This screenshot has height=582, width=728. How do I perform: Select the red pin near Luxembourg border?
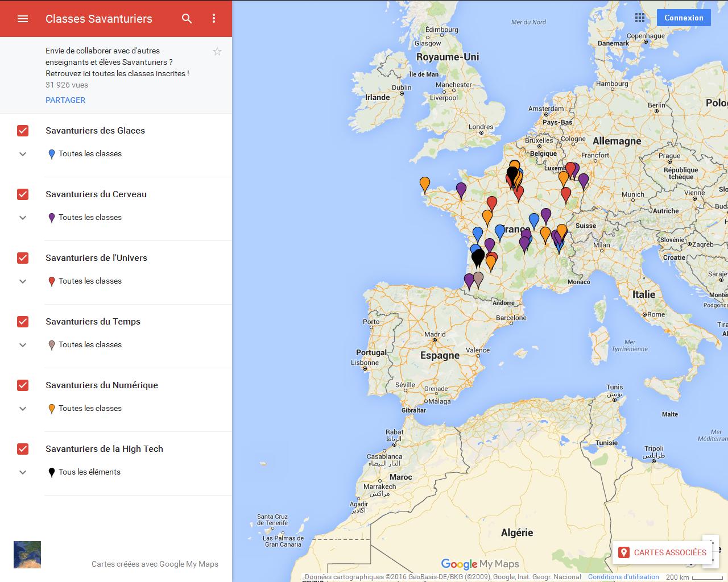(570, 169)
